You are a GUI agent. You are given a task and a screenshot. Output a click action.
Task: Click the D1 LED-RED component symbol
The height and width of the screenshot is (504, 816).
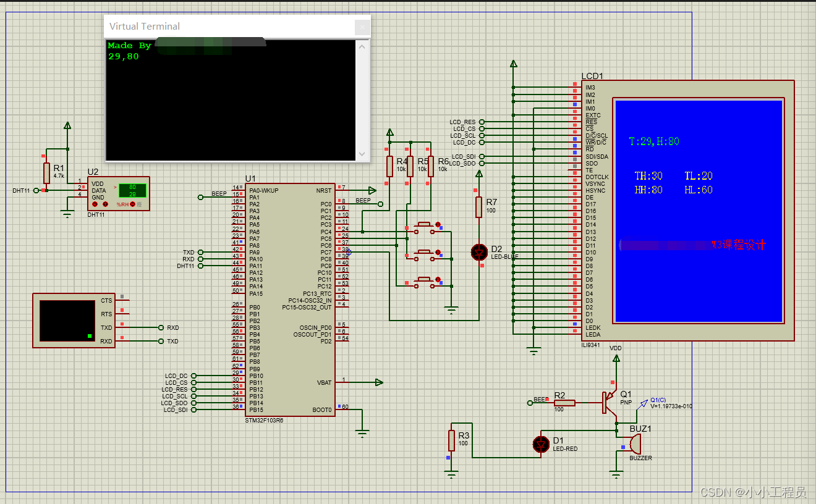coord(542,443)
